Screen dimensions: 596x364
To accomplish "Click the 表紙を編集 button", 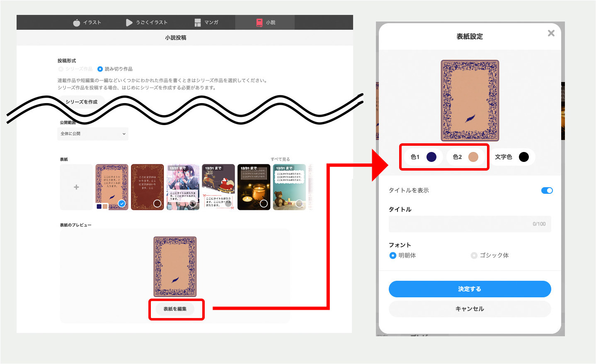I will (x=175, y=309).
